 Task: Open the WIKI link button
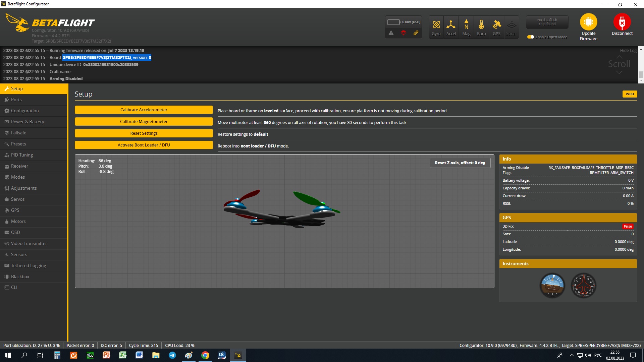pos(630,94)
